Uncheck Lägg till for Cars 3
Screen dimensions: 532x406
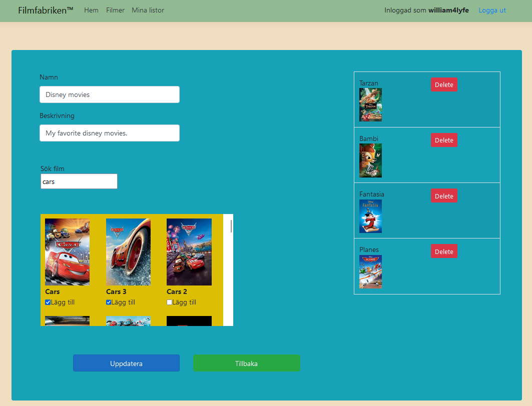point(109,302)
